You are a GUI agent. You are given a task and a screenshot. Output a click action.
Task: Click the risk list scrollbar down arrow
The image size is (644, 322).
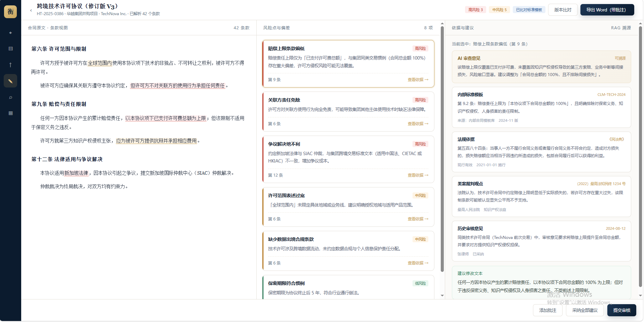pos(442,295)
